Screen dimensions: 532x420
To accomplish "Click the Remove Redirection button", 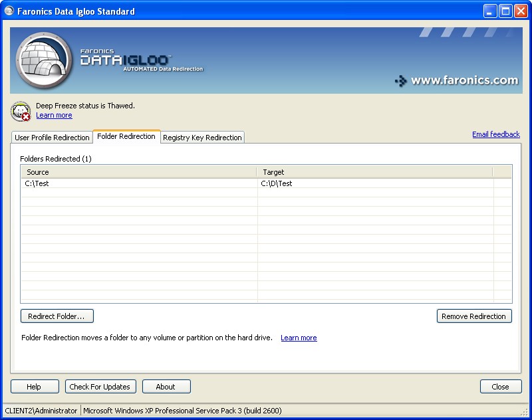I will [x=474, y=316].
